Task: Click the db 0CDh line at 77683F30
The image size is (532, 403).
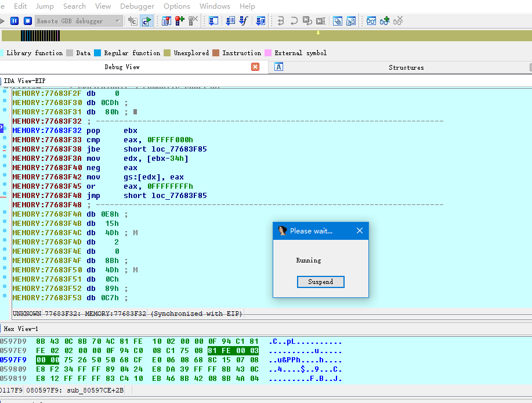Action: tap(70, 103)
